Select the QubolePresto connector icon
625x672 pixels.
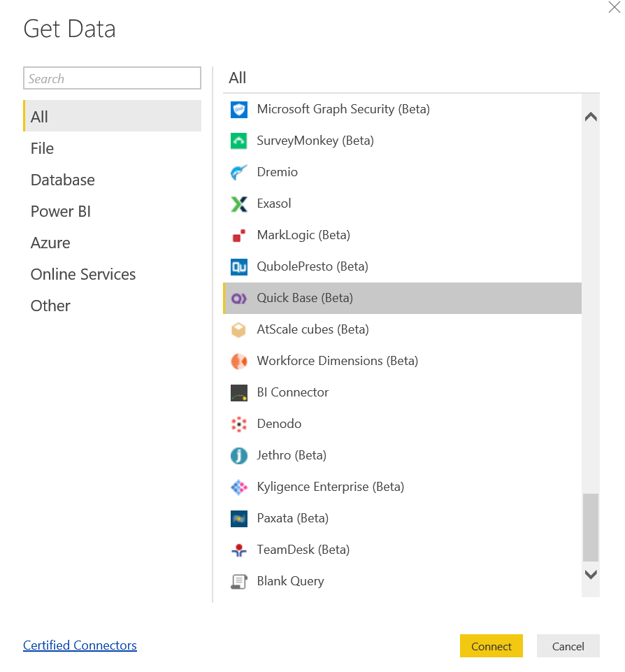[238, 266]
